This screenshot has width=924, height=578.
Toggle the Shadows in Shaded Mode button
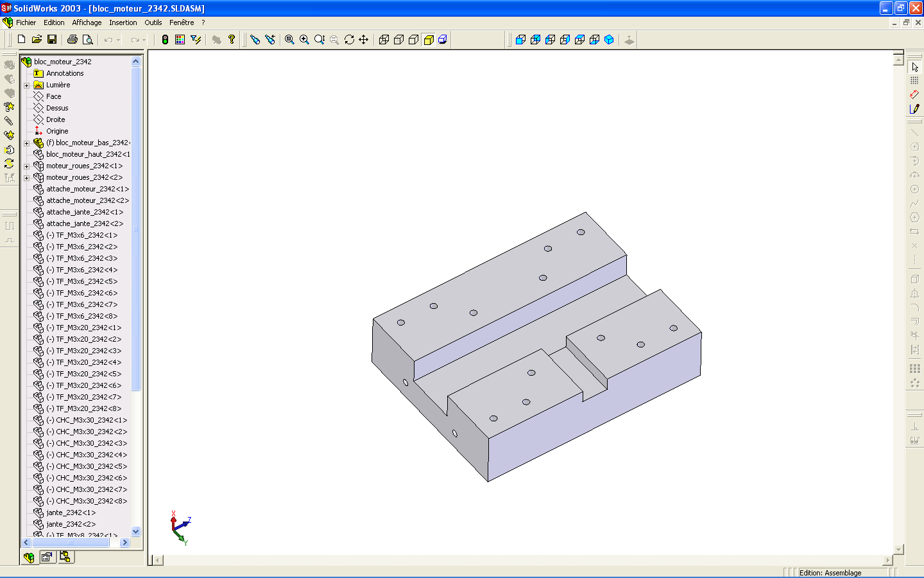(x=443, y=40)
